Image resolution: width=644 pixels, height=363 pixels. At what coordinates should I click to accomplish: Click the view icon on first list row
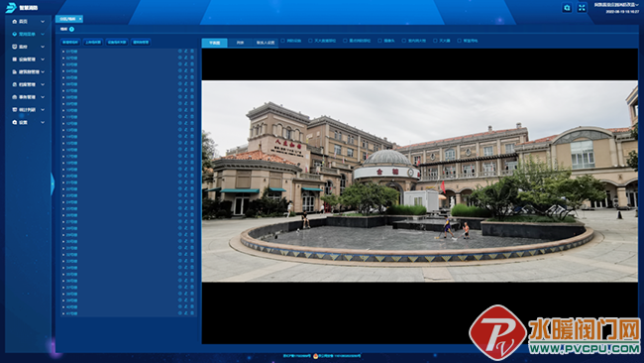click(x=180, y=52)
